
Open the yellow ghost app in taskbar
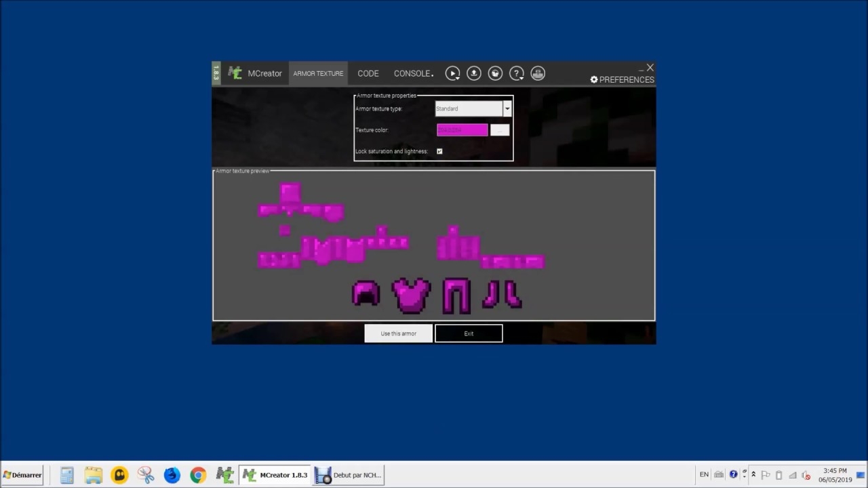tap(119, 475)
